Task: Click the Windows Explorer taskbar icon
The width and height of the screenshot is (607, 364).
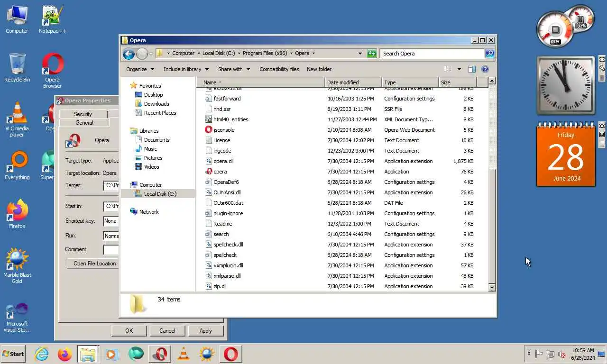Action: [x=88, y=354]
